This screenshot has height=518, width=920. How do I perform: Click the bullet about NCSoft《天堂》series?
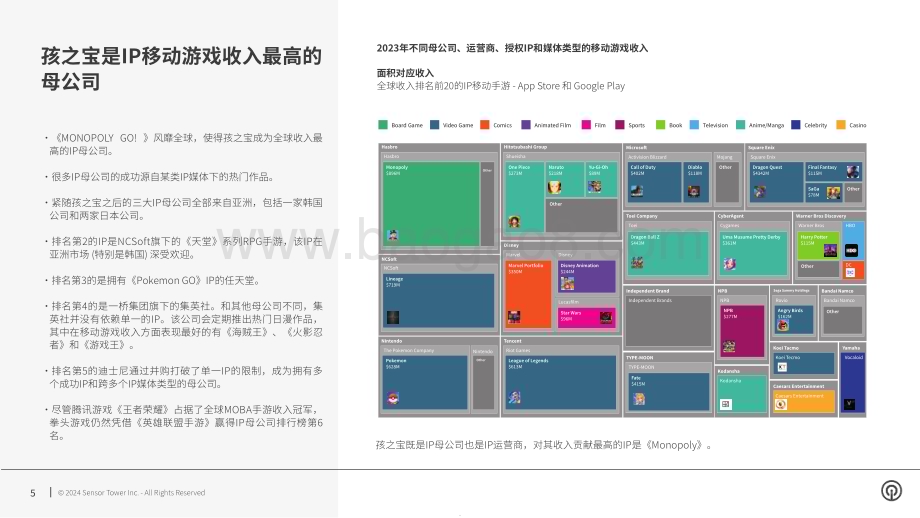[x=184, y=248]
